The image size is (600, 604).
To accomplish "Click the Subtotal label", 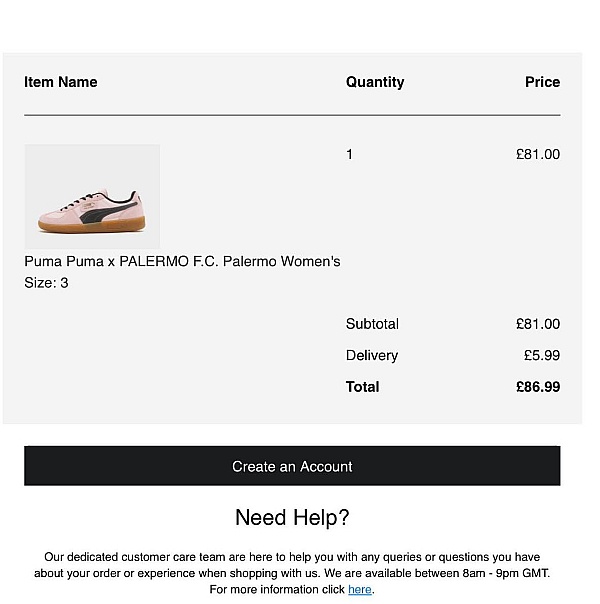I will coord(372,324).
